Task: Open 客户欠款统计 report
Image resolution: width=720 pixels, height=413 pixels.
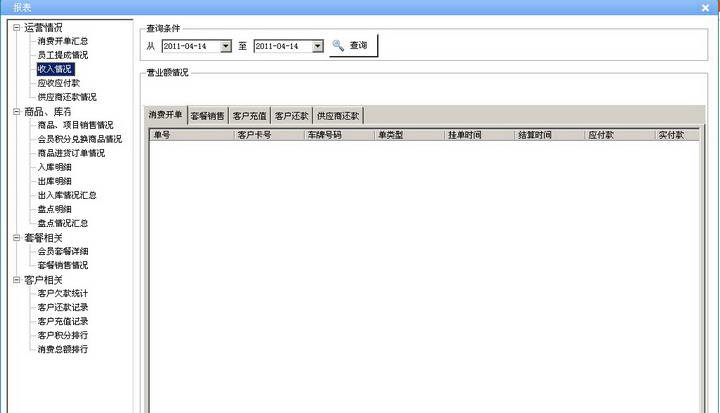Action: coord(62,294)
